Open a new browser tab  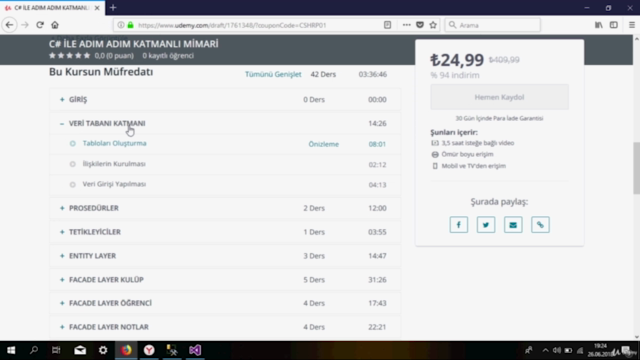click(x=113, y=8)
